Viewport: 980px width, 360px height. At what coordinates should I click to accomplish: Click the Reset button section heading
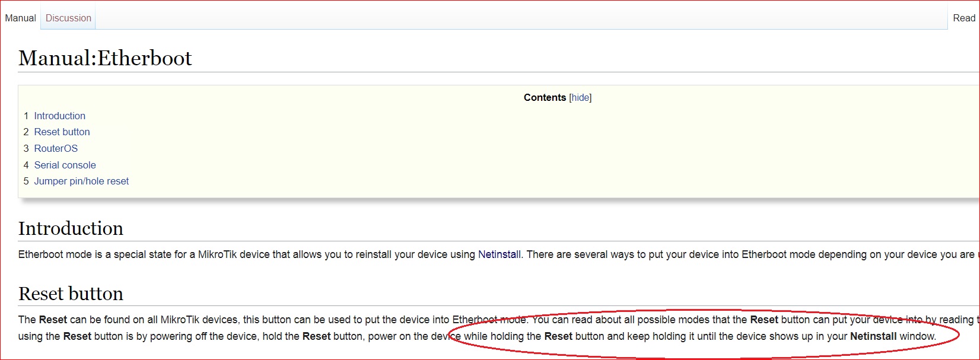pyautogui.click(x=71, y=294)
